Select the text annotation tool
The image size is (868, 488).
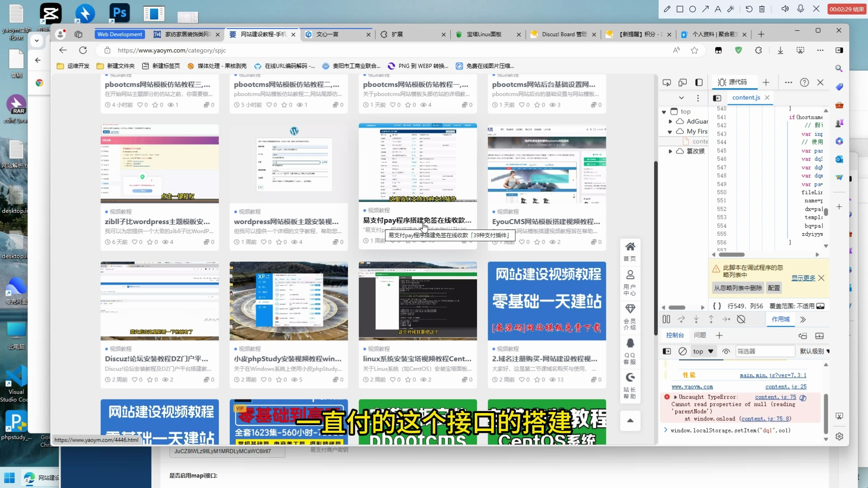click(717, 9)
